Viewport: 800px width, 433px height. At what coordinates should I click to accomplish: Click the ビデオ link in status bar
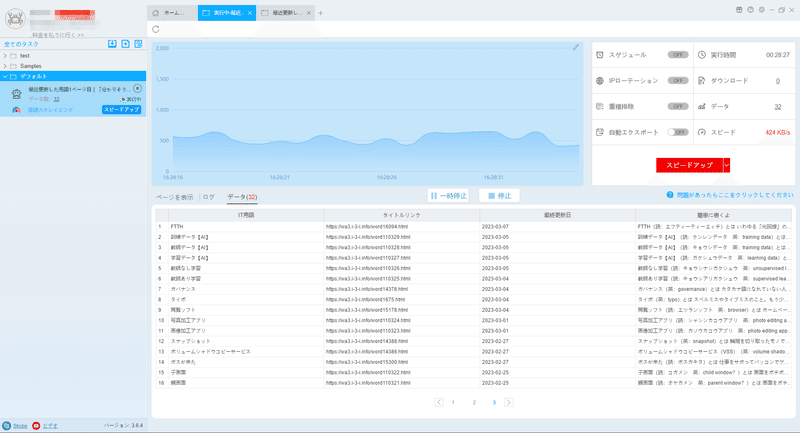(x=50, y=426)
